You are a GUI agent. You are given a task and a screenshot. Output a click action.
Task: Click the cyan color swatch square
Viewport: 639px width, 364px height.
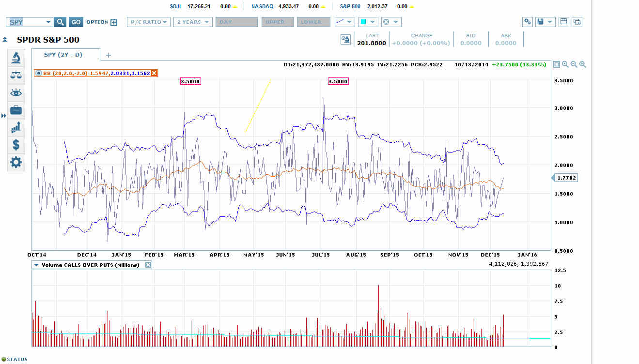(x=362, y=22)
